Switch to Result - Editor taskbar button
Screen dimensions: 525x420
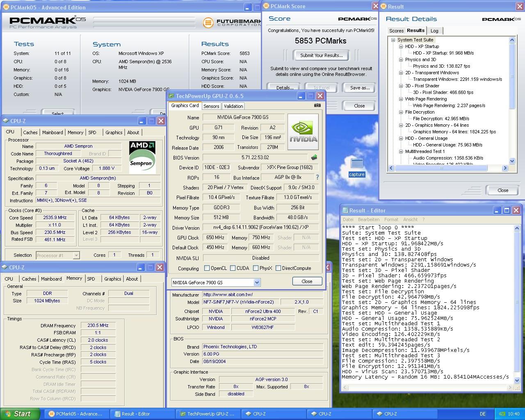point(142,414)
